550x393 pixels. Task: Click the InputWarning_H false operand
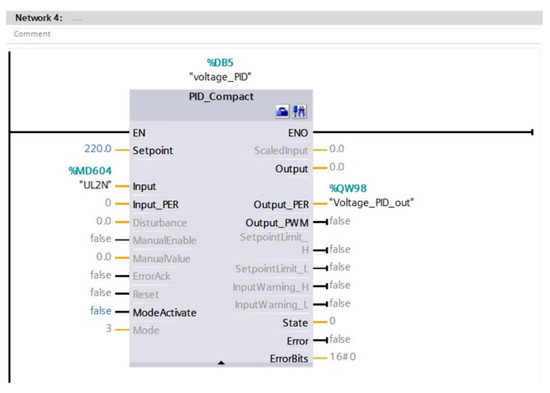coord(340,285)
